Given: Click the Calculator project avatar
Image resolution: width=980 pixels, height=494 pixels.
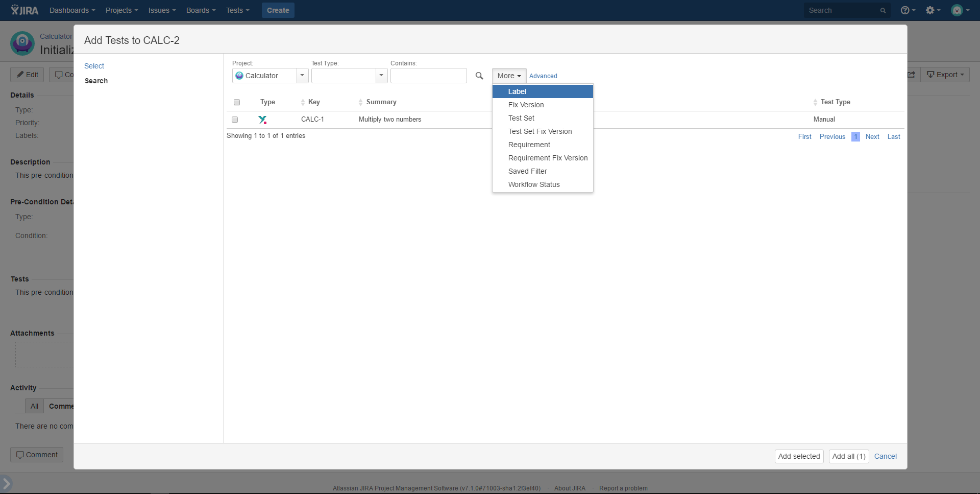Looking at the screenshot, I should click(x=22, y=43).
